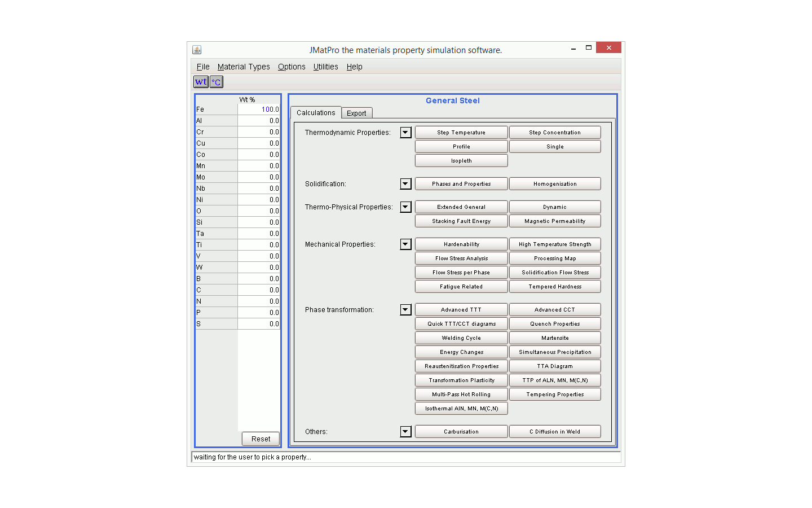Click the Hardenability button
Image resolution: width=812 pixels, height=508 pixels.
click(x=461, y=244)
